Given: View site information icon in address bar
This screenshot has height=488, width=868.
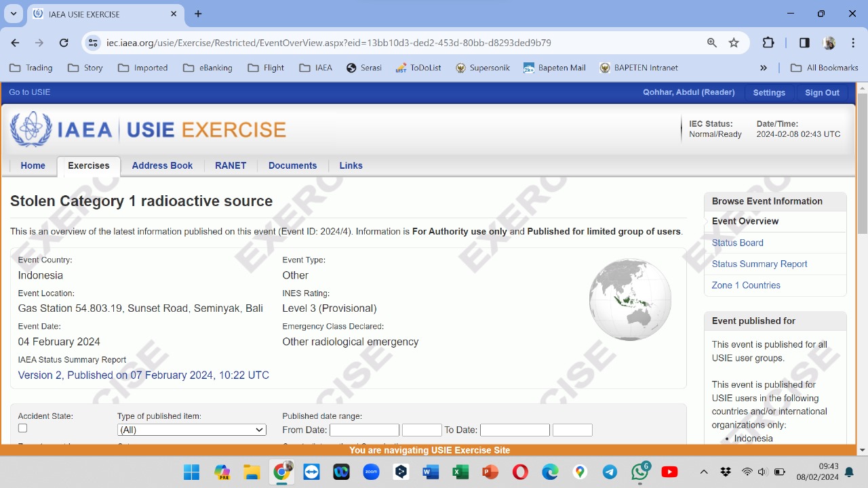Looking at the screenshot, I should 93,43.
